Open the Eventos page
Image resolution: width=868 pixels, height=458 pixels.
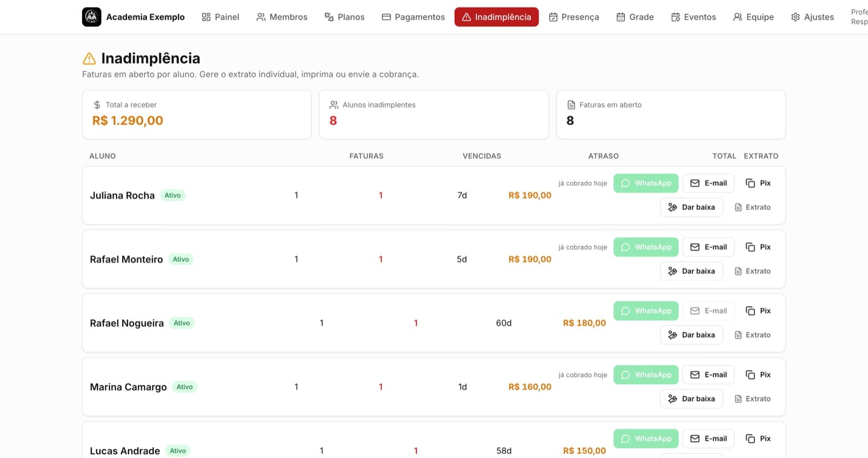pos(694,17)
